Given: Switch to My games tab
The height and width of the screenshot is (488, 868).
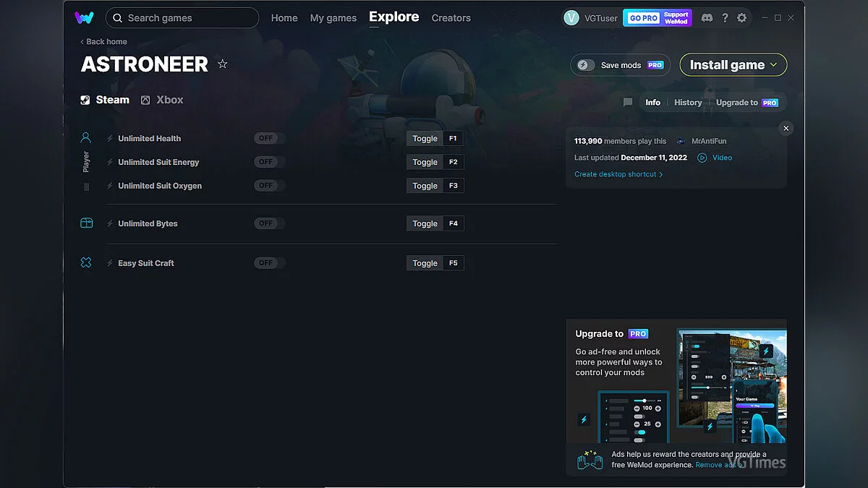Looking at the screenshot, I should click(x=333, y=18).
